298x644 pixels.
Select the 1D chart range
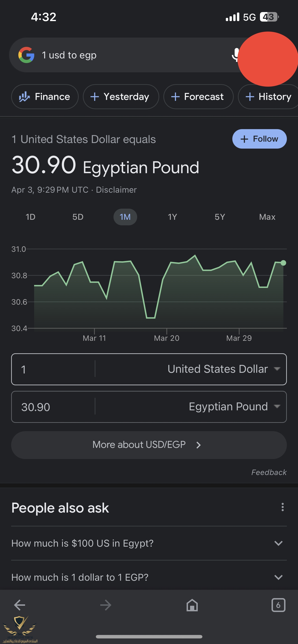pyautogui.click(x=31, y=217)
